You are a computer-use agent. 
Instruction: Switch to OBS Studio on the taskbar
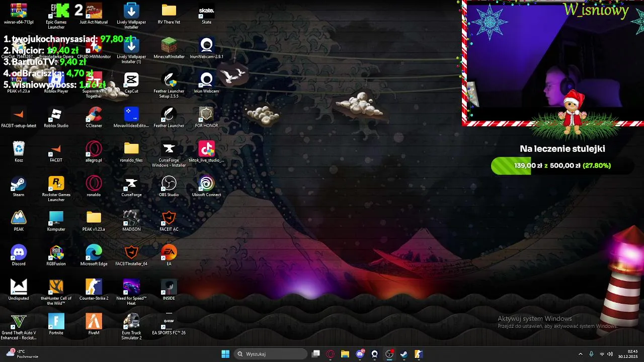[x=389, y=354]
